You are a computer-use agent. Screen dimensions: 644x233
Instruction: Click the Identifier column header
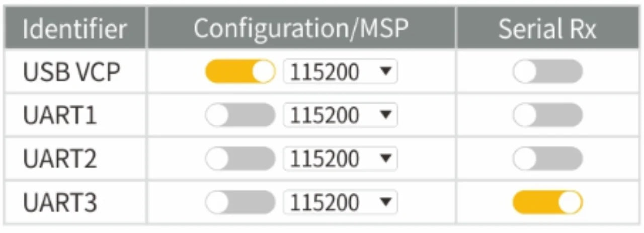coord(74,29)
